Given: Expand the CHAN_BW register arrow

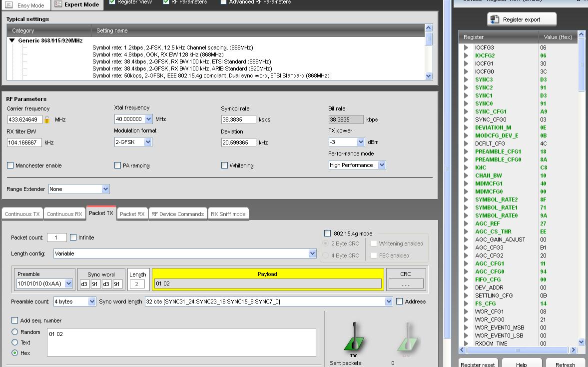Looking at the screenshot, I should 466,175.
